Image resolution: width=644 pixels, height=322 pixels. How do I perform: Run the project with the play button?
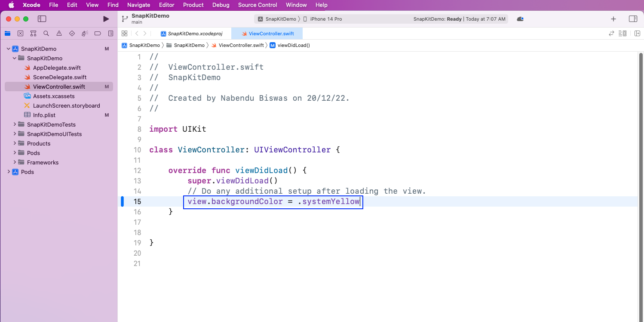(106, 19)
